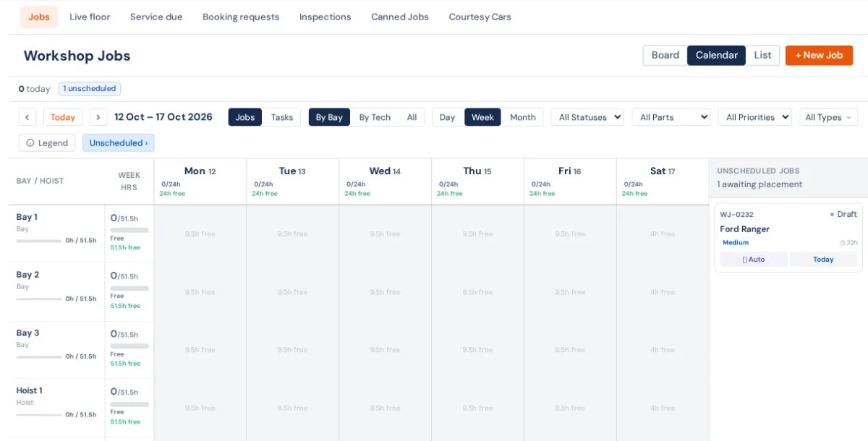868x441 pixels.
Task: Click the Bay 2 row label
Action: tap(28, 275)
